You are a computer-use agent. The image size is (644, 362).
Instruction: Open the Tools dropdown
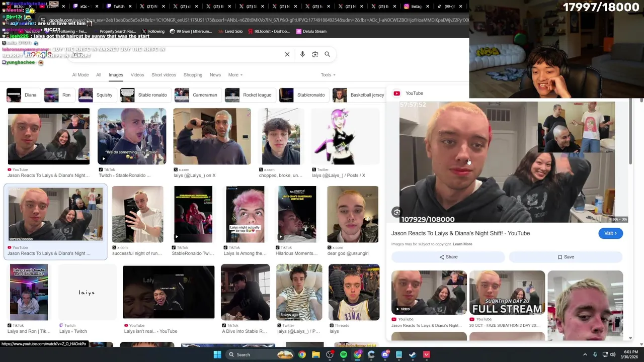(328, 75)
